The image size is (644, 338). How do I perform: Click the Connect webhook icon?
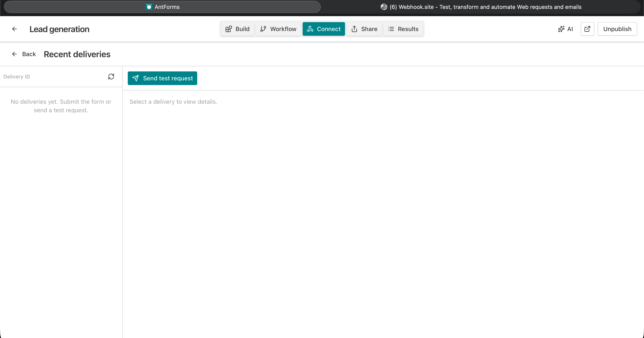coord(310,29)
